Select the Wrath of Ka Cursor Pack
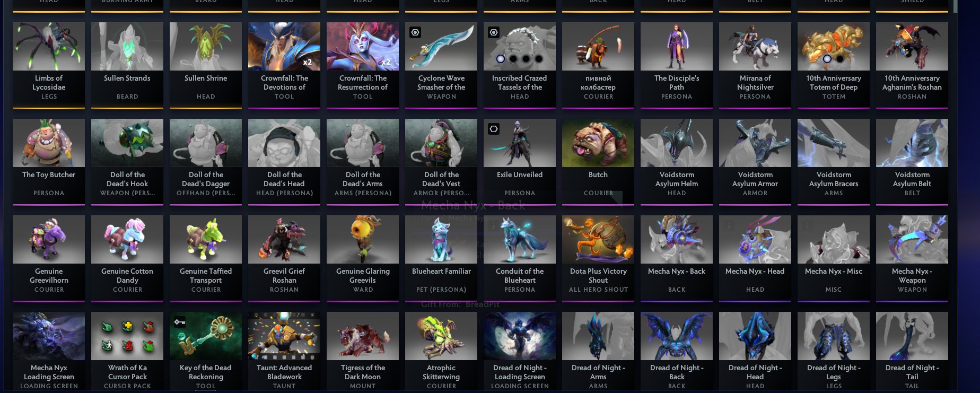 click(127, 352)
